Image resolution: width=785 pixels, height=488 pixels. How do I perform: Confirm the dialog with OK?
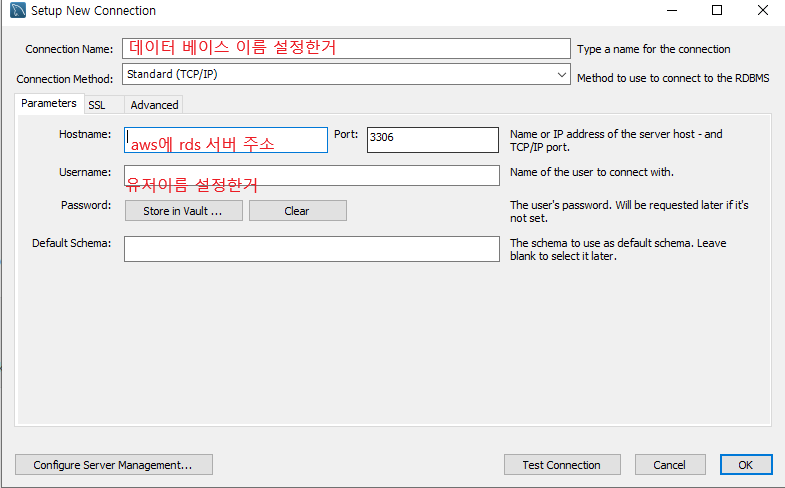click(x=746, y=465)
